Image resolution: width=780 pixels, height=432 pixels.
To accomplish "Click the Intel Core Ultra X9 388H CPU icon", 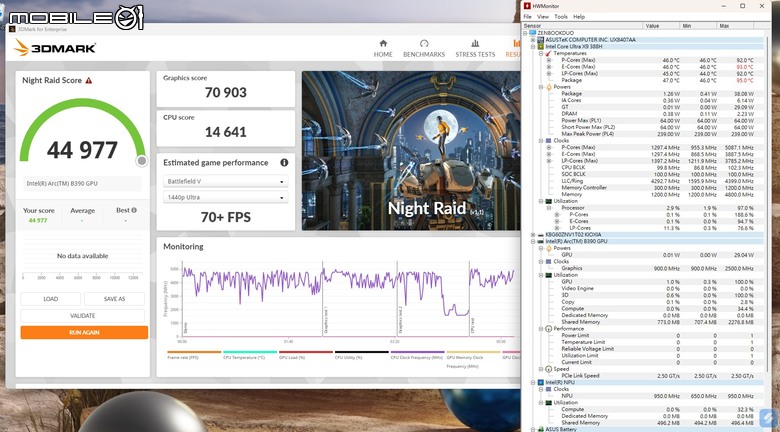I will [541, 46].
